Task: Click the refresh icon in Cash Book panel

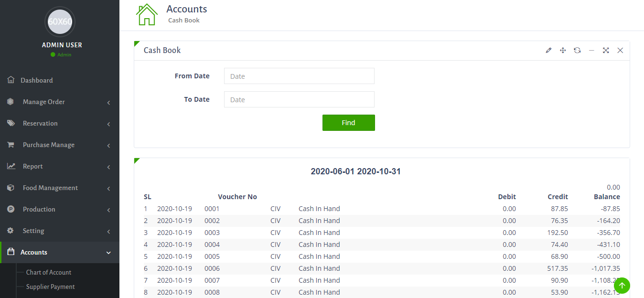Action: [577, 51]
